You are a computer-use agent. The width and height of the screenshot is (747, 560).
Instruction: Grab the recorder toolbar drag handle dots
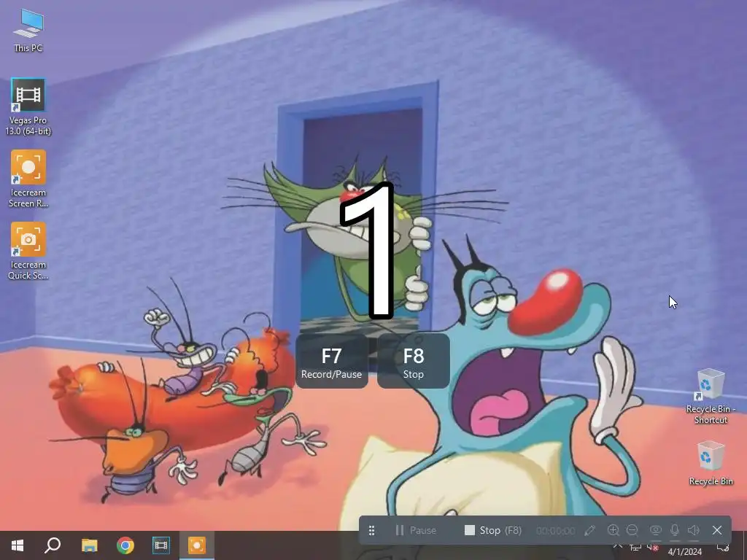371,530
